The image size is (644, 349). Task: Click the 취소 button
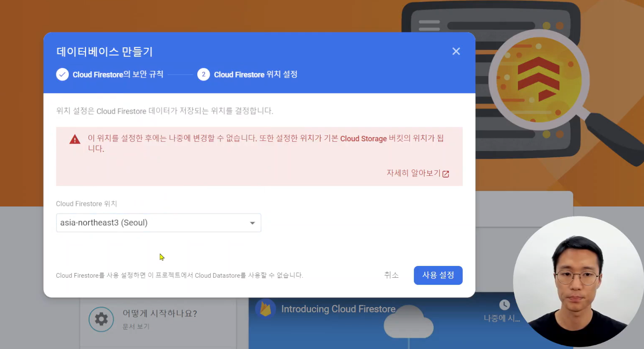pos(391,275)
